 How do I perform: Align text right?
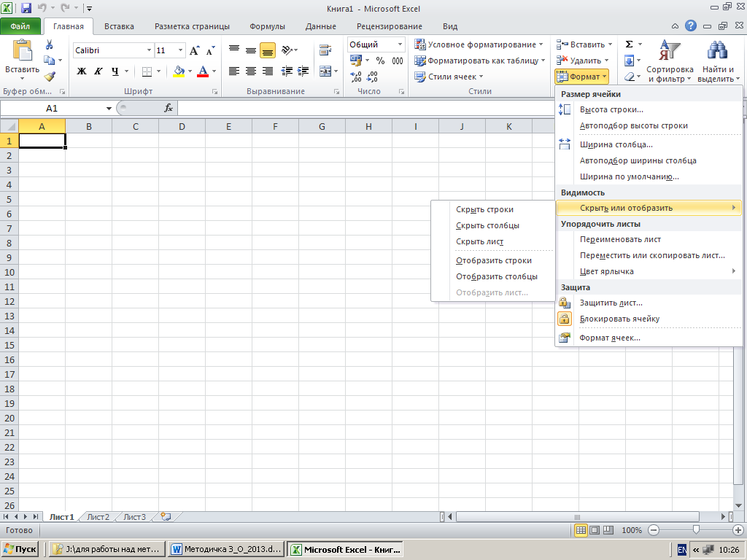267,71
